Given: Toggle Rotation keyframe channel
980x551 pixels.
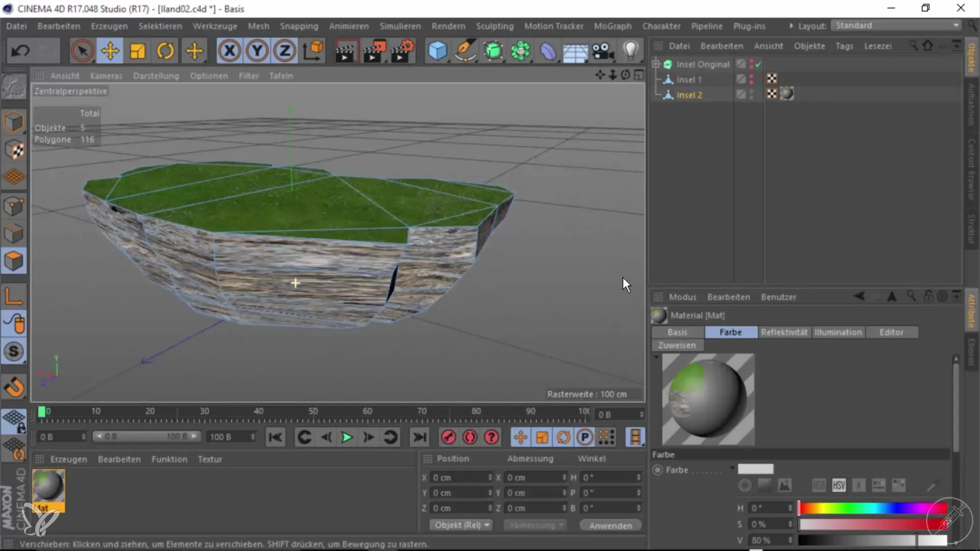Looking at the screenshot, I should (563, 437).
